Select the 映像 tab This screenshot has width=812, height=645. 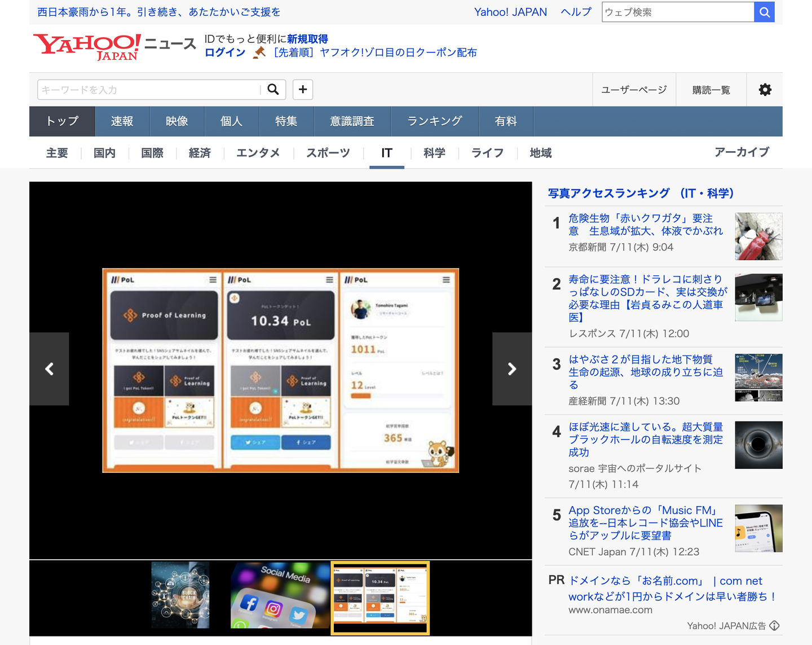177,121
